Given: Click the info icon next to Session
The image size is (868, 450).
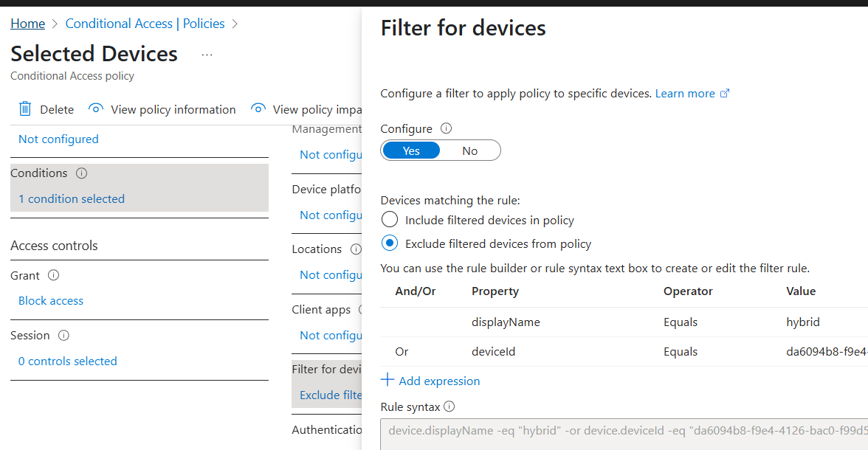Looking at the screenshot, I should click(x=63, y=336).
